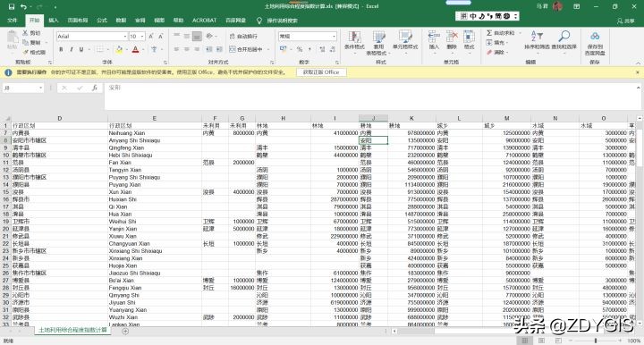Apply the yellow fill color
Image resolution: width=644 pixels, height=345 pixels.
tap(119, 49)
